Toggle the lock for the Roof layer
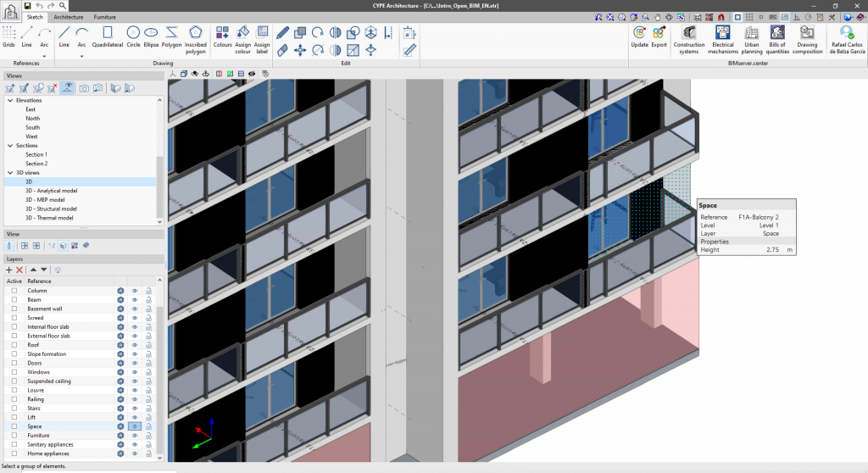 tap(147, 345)
